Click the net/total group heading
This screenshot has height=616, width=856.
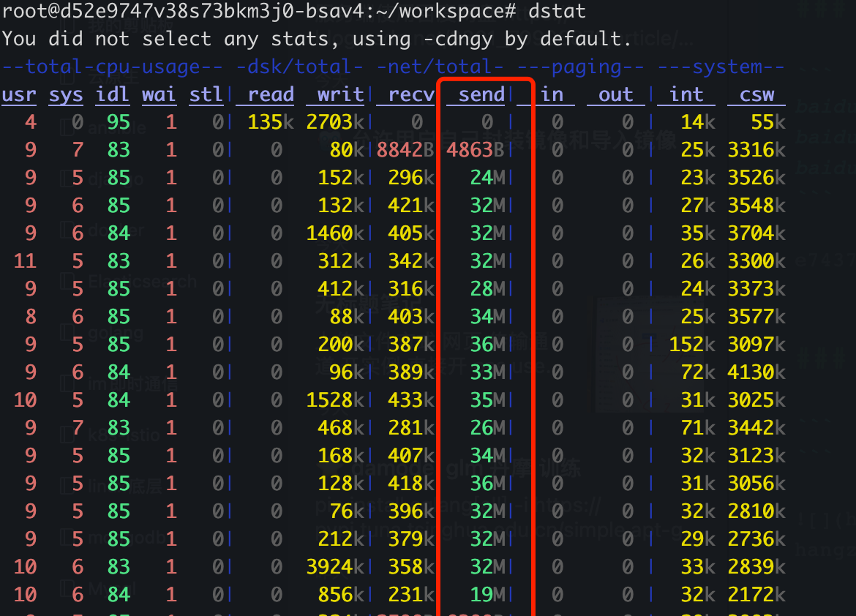(x=440, y=67)
